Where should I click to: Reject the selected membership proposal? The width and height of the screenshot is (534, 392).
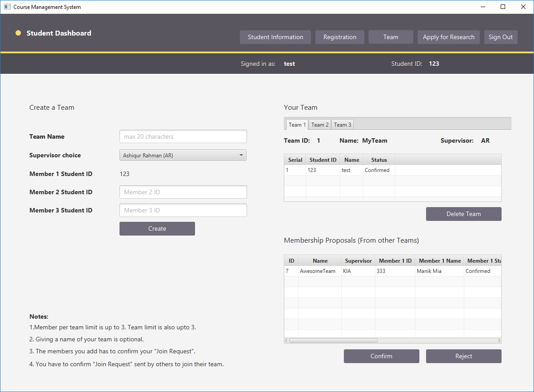(x=464, y=356)
